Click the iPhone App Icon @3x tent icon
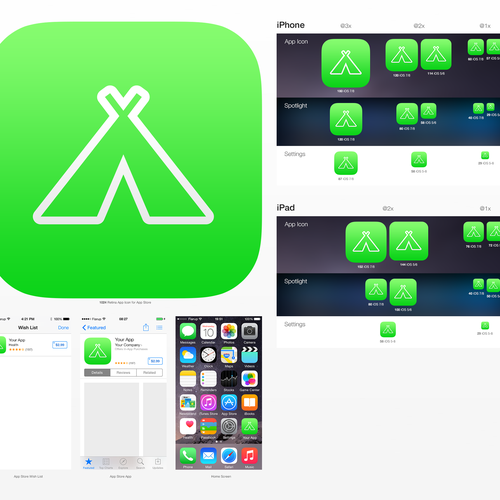Viewport: 500px width, 500px height. (346, 63)
